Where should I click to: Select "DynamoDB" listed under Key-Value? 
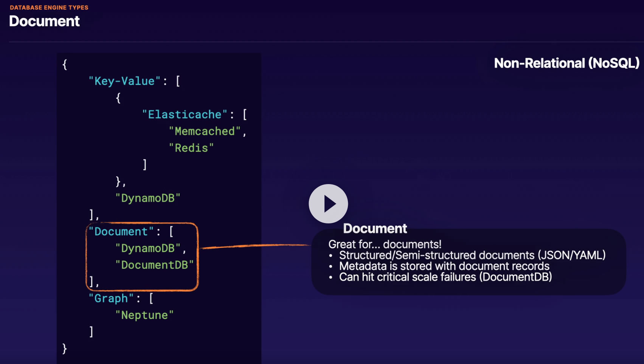pos(148,198)
